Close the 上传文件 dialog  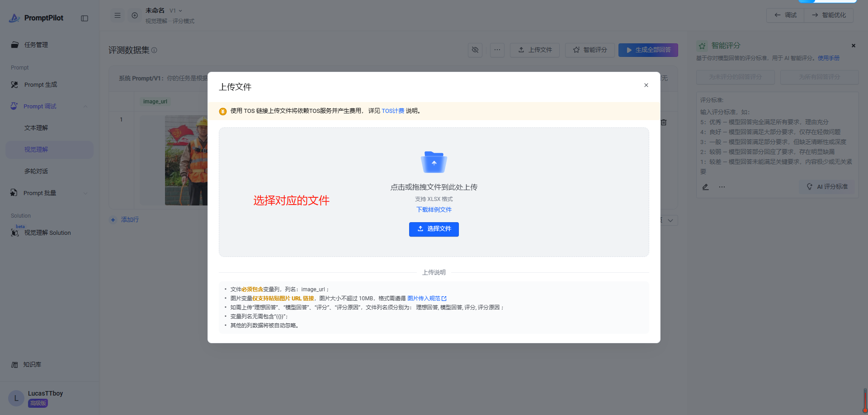(646, 85)
